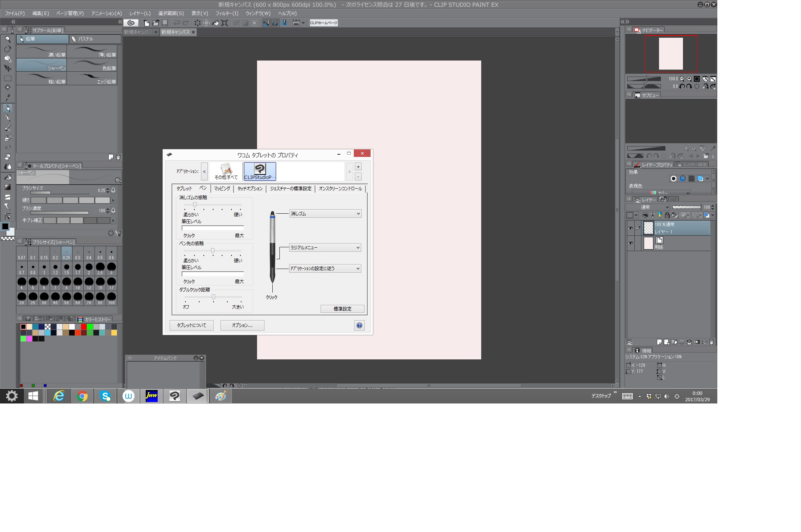Open the 通常 blending mode dropdown
Viewport: 801px width, 532px height.
point(648,207)
